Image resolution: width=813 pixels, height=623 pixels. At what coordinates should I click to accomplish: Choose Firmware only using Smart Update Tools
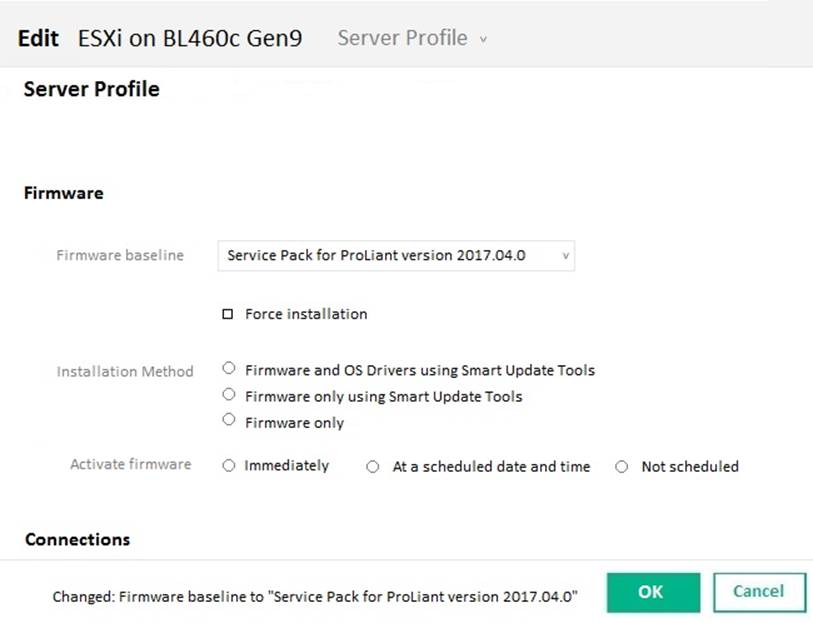229,395
